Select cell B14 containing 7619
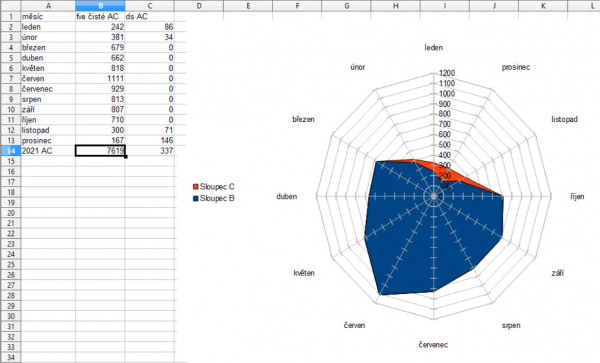 [x=100, y=151]
